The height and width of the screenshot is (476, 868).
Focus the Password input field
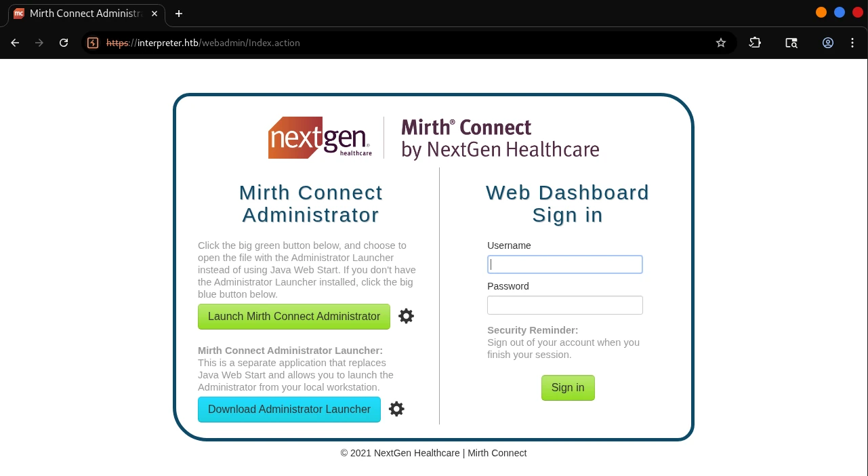point(565,305)
